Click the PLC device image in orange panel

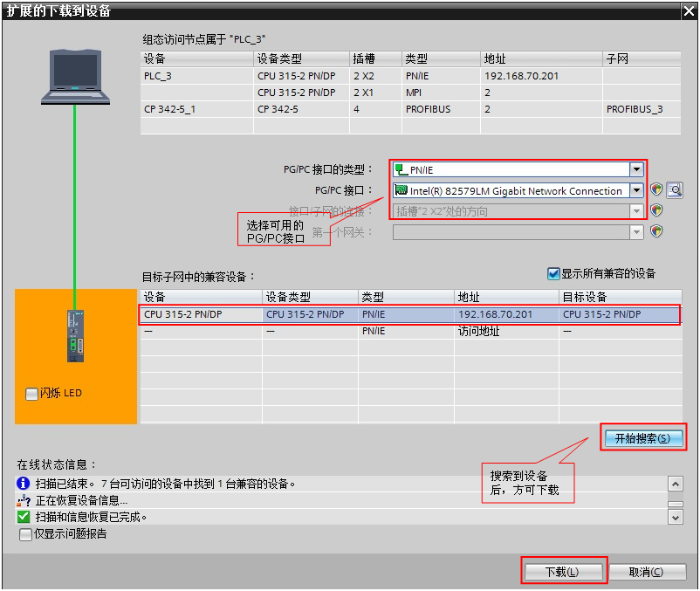75,336
